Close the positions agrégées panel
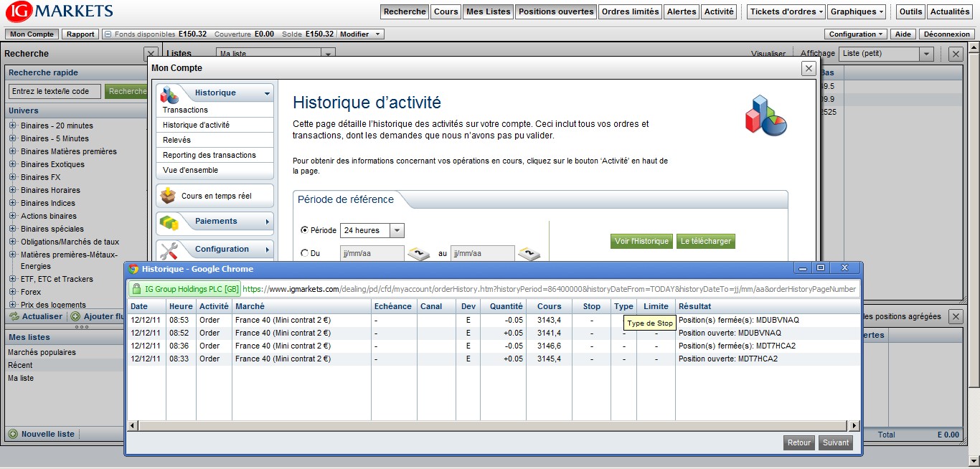 coord(956,316)
